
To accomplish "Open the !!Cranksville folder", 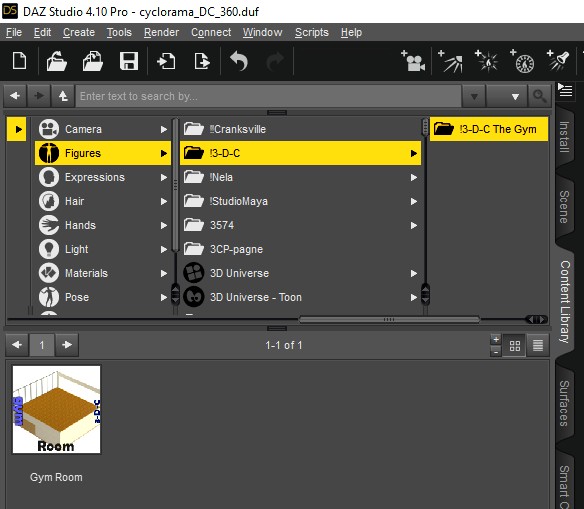I will pyautogui.click(x=301, y=129).
